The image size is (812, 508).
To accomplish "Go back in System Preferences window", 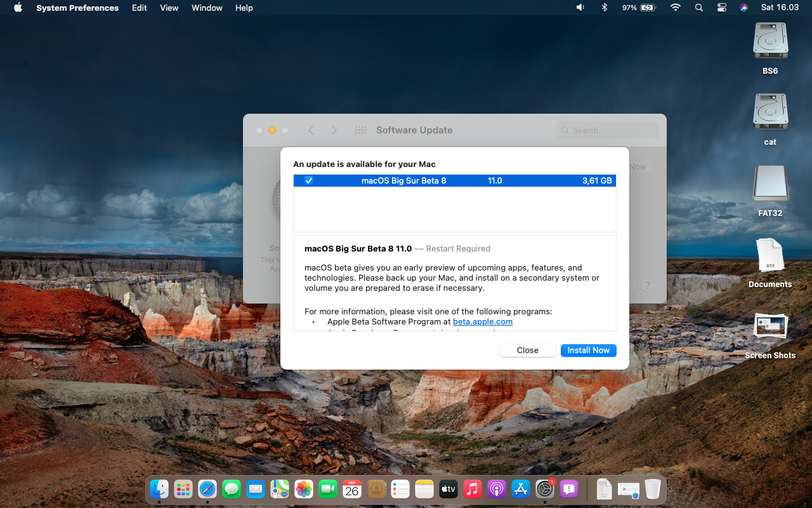I will (x=311, y=130).
